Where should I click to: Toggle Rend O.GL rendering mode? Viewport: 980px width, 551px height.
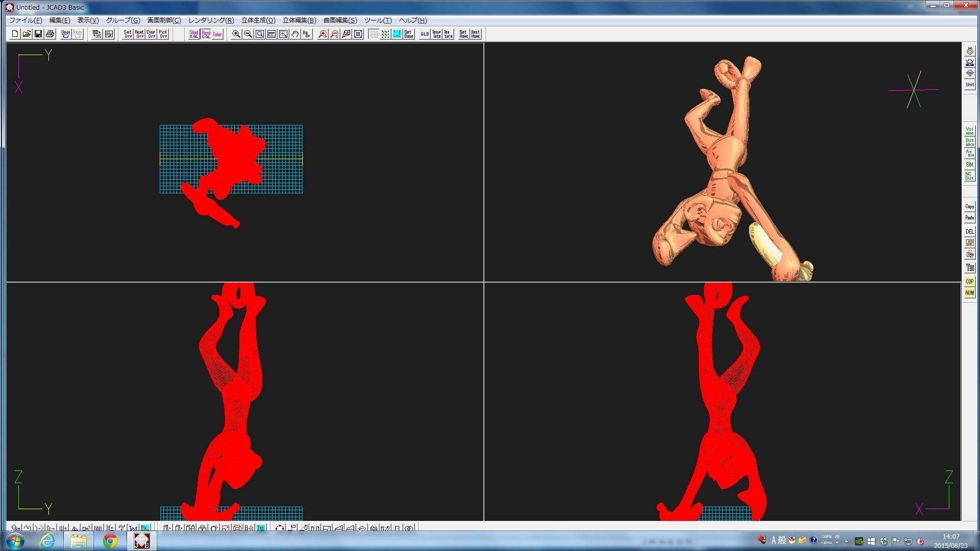[x=206, y=34]
